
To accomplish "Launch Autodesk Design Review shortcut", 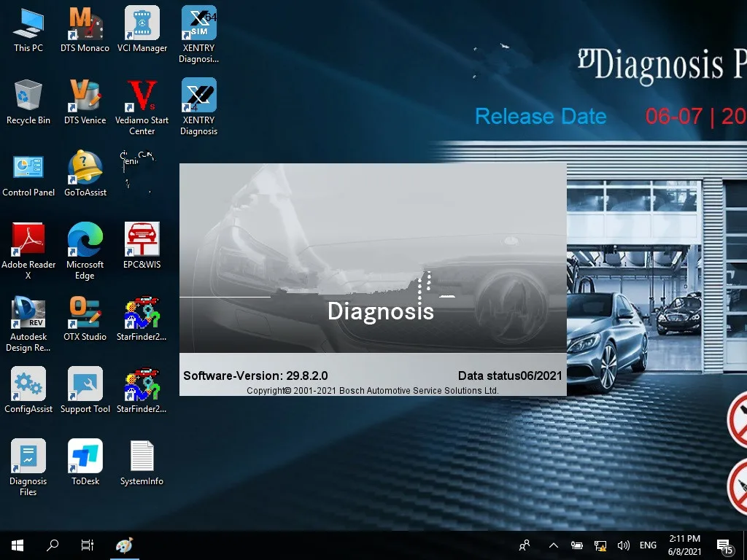I will point(28,324).
